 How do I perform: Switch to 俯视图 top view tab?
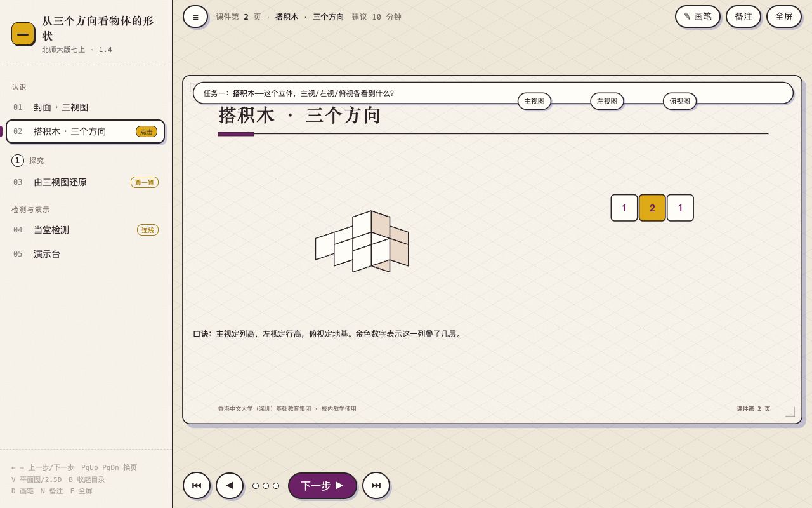click(x=679, y=101)
